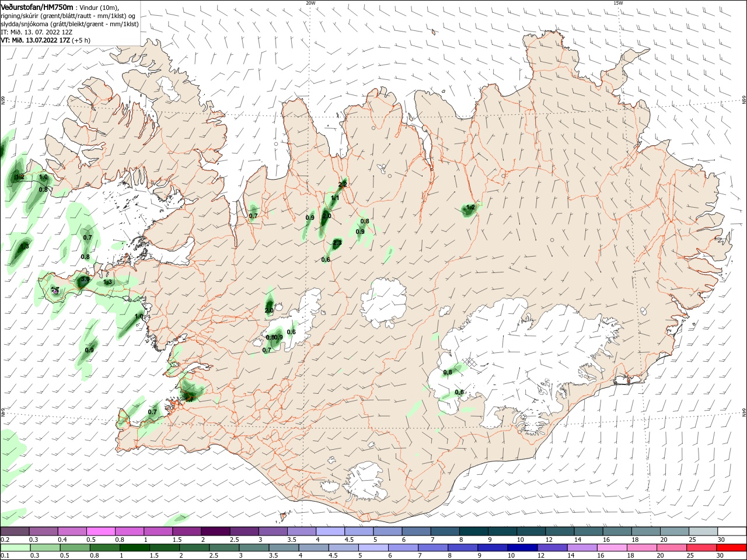The image size is (747, 560).
Task: Click the 3.0 precipitation value on Snæfellsnes
Action: point(85,279)
